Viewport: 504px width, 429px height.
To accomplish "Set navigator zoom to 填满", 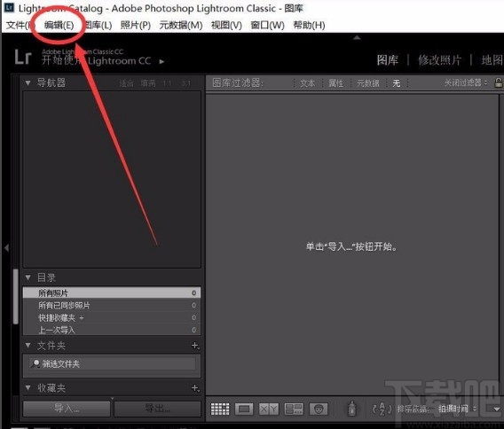I will (x=148, y=83).
